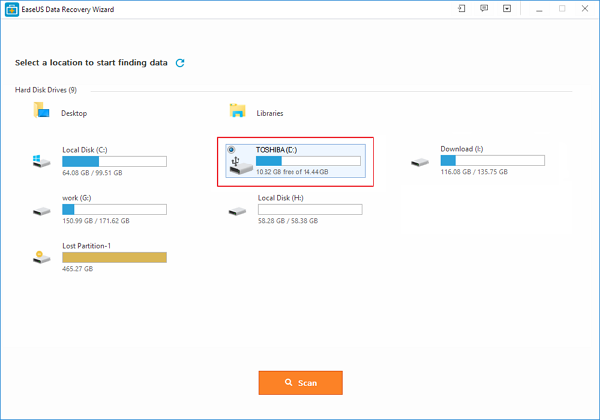Click the Local Disk (H:) drive icon
The image size is (600, 420).
[x=238, y=210]
